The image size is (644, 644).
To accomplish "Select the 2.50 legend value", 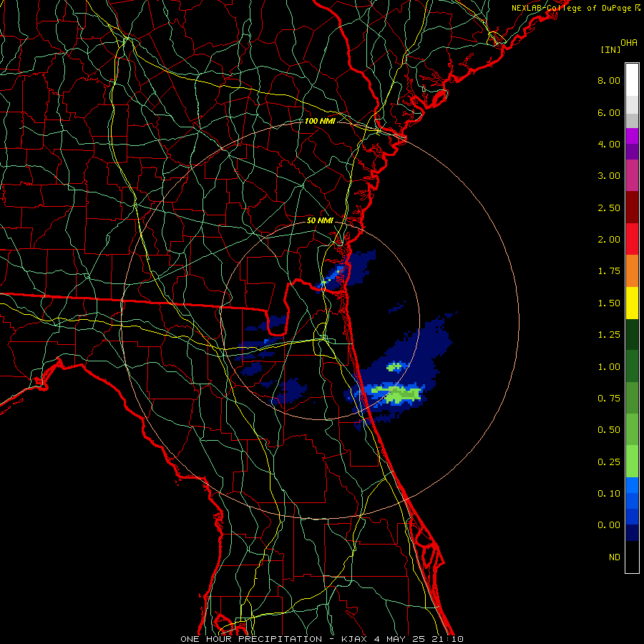I will click(609, 208).
